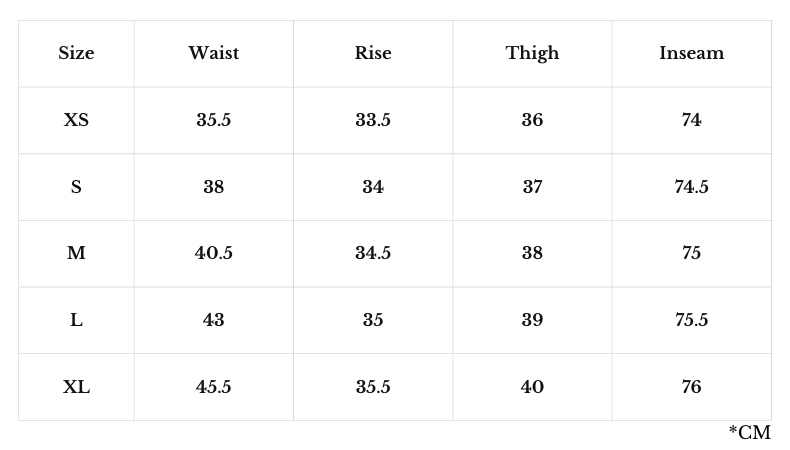Click the S thigh value 37
The height and width of the screenshot is (450, 790).
click(x=532, y=187)
